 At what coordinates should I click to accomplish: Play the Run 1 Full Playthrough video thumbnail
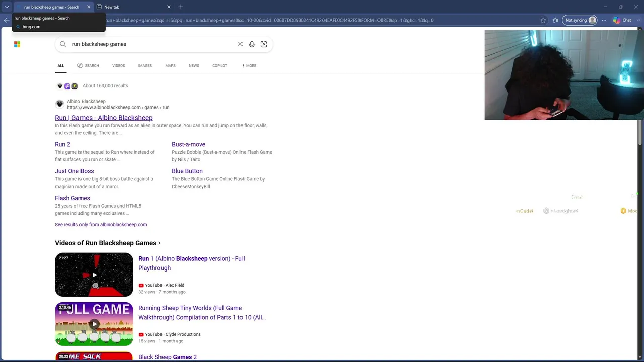pos(94,275)
